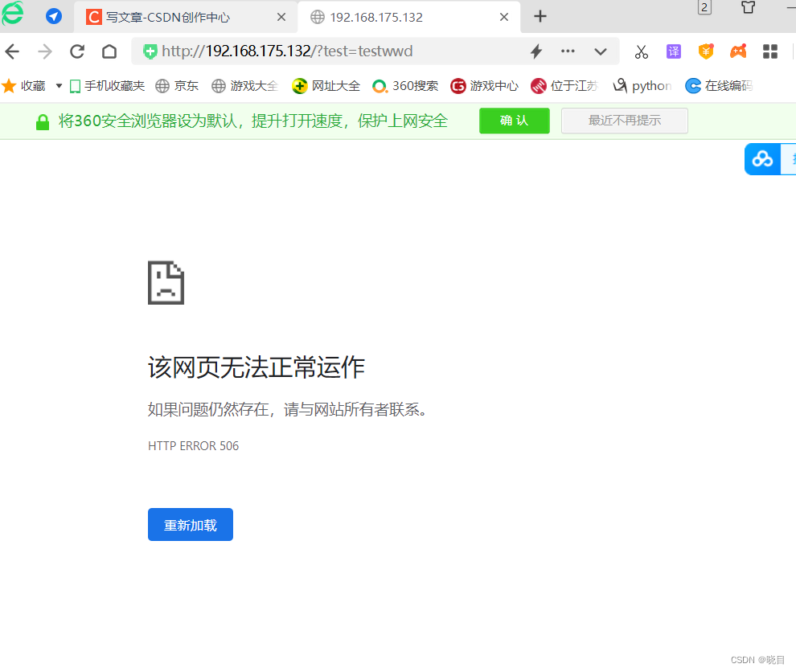Open the game center gamepad icon
Image resolution: width=796 pixels, height=672 pixels.
tap(738, 51)
